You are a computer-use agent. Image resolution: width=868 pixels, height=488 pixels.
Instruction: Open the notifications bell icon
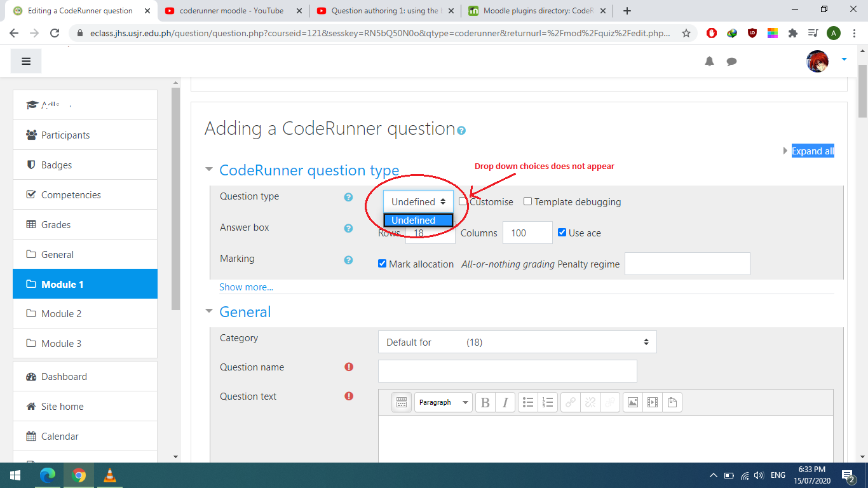[709, 62]
